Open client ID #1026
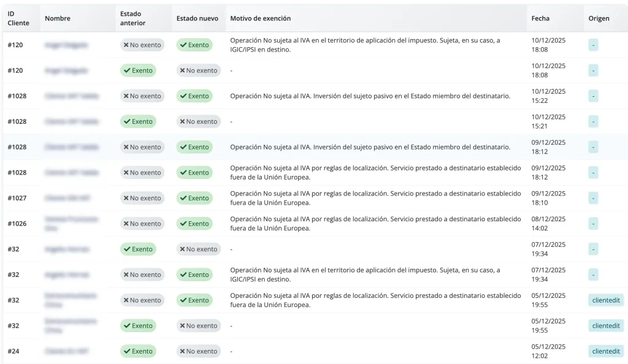628x364 pixels. point(17,224)
